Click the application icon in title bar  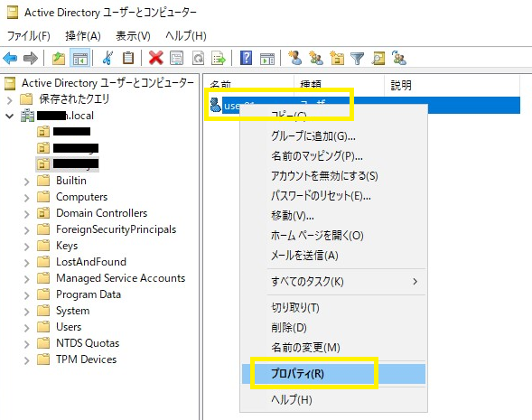tap(13, 13)
